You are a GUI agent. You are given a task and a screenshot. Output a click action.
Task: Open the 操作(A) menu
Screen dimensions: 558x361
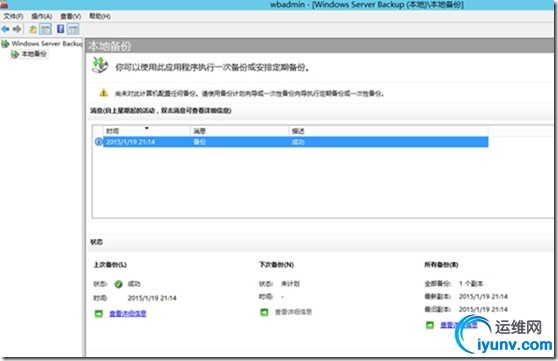(x=42, y=16)
